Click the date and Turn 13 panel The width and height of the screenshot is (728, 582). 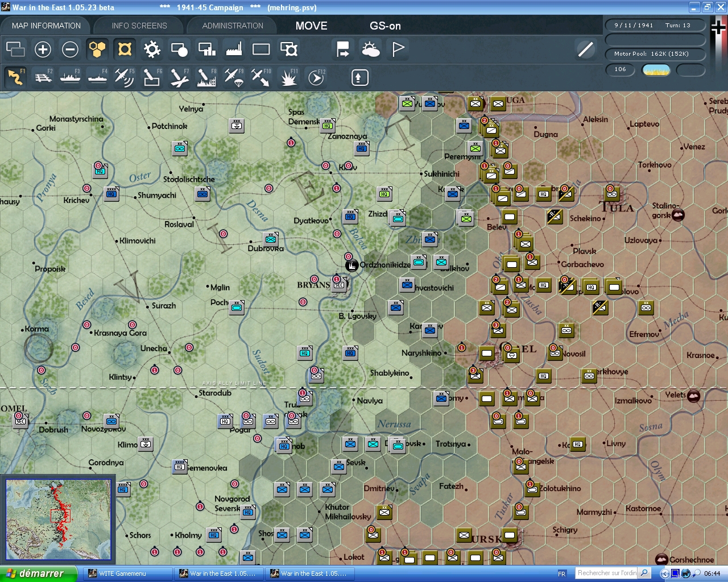(x=655, y=25)
